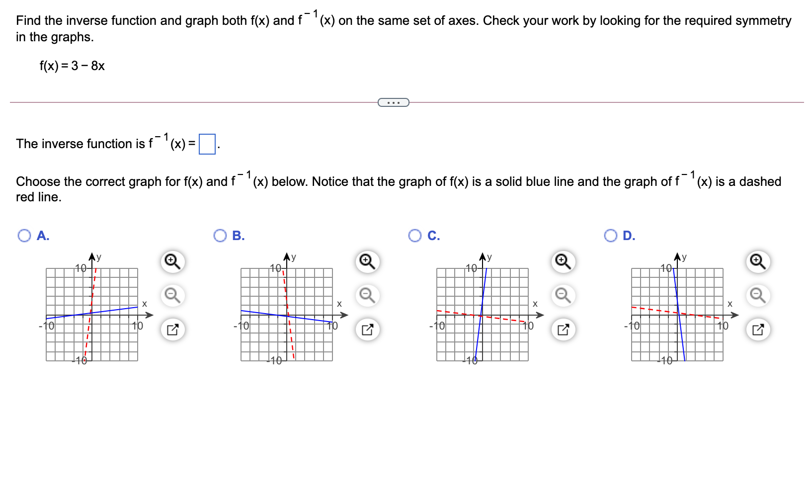
Task: Click the inverse function answer box
Action: pyautogui.click(x=207, y=144)
